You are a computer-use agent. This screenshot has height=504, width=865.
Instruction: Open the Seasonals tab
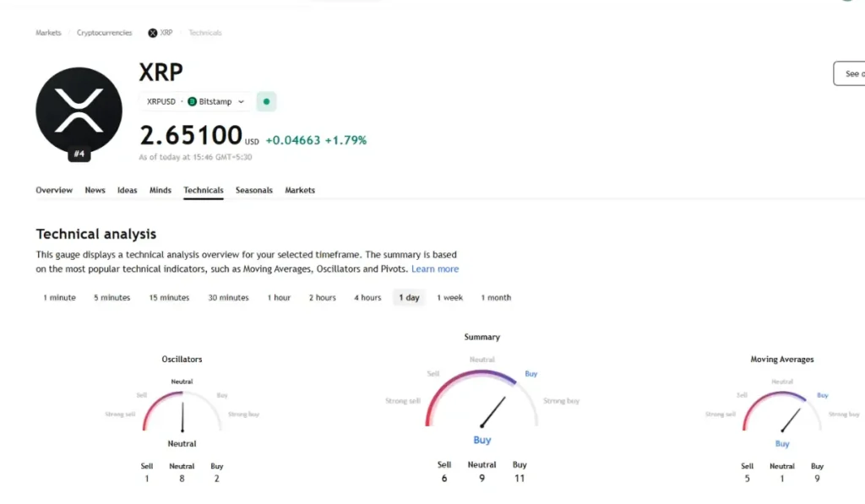[253, 190]
